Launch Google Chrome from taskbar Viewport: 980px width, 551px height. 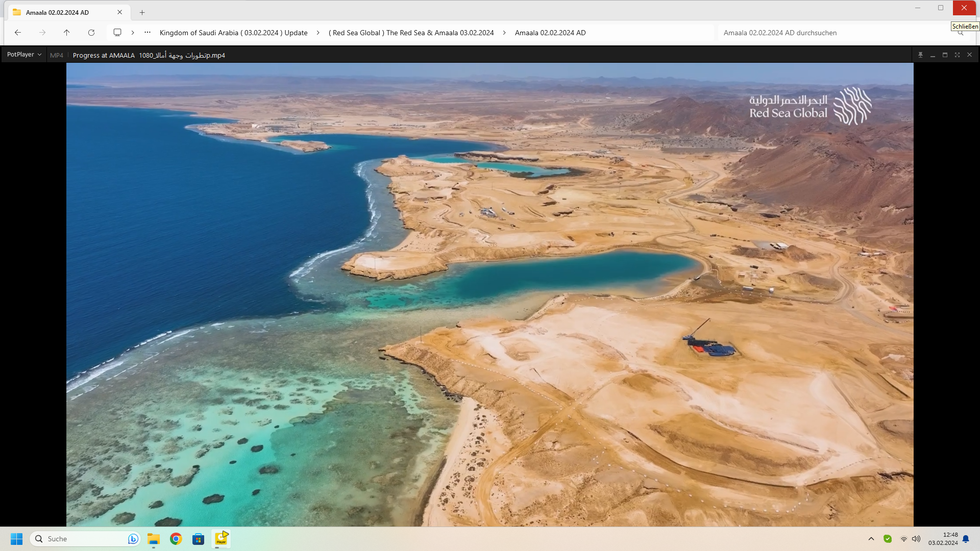pyautogui.click(x=176, y=539)
